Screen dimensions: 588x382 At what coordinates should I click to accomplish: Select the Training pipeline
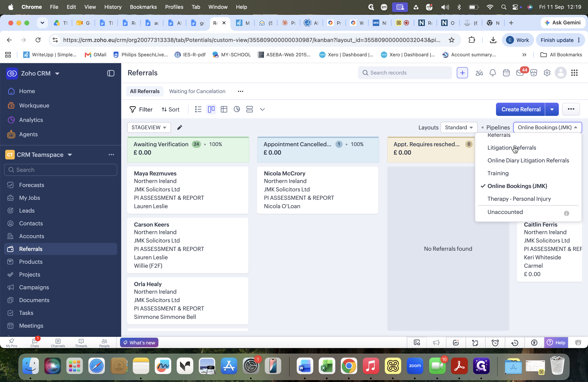point(498,173)
